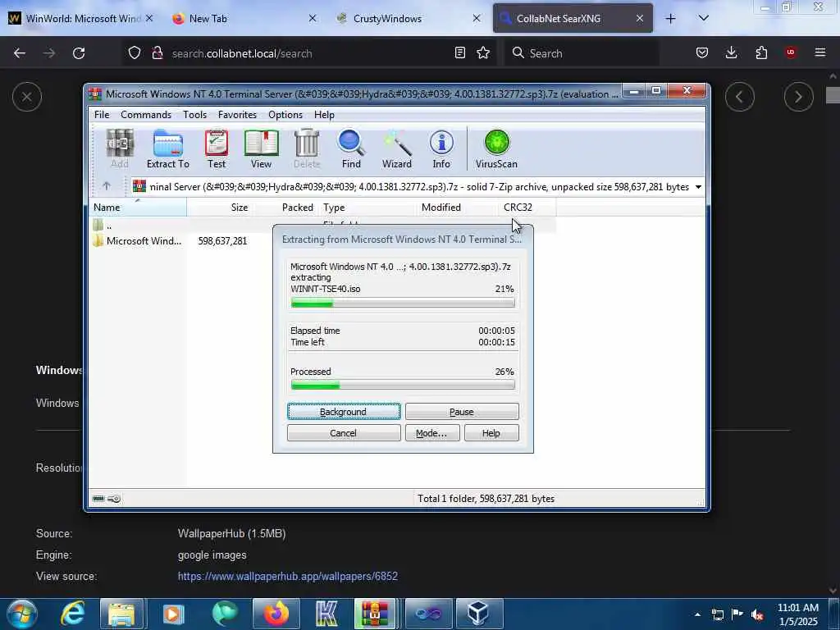Open the Commands menu

[x=146, y=115]
